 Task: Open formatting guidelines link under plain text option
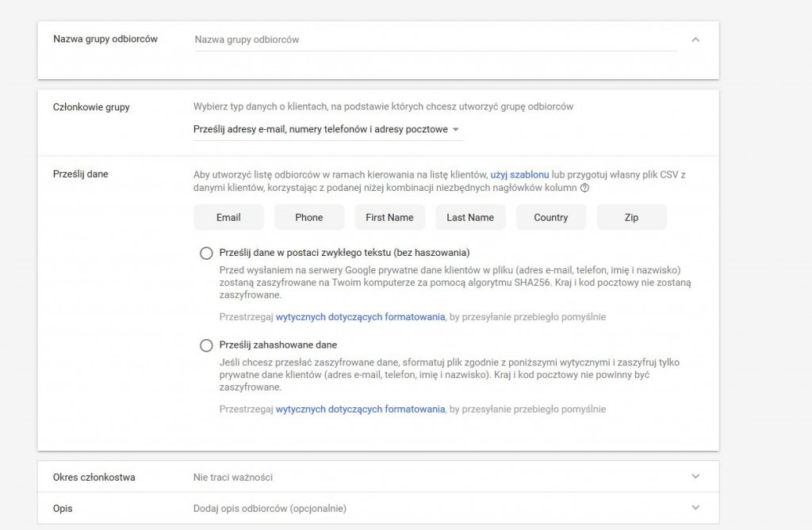[x=360, y=317]
